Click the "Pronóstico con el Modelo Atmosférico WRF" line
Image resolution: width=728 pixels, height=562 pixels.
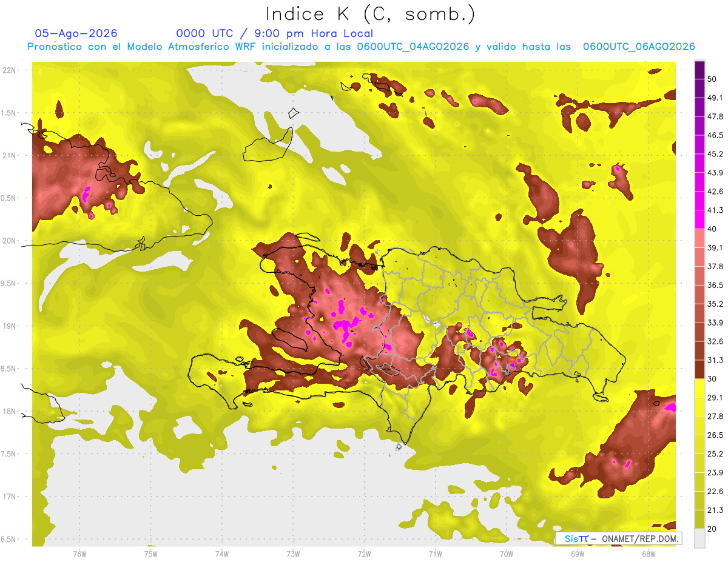click(361, 47)
